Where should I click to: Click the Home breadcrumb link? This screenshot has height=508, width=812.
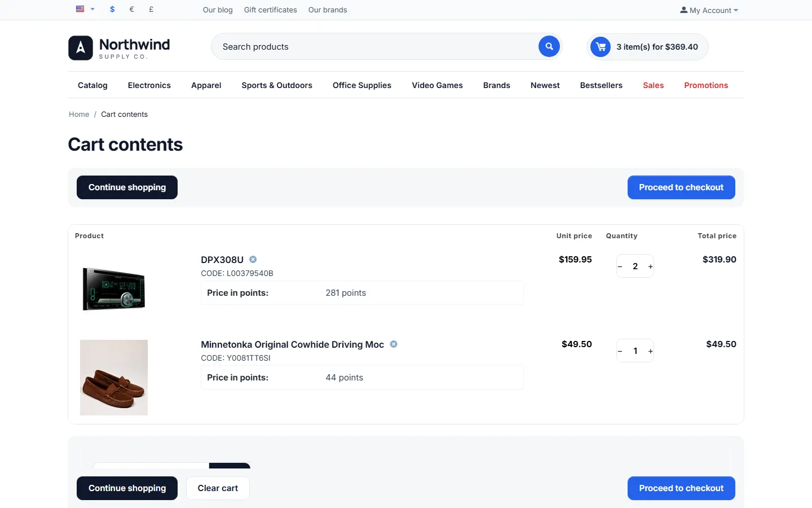pos(79,114)
